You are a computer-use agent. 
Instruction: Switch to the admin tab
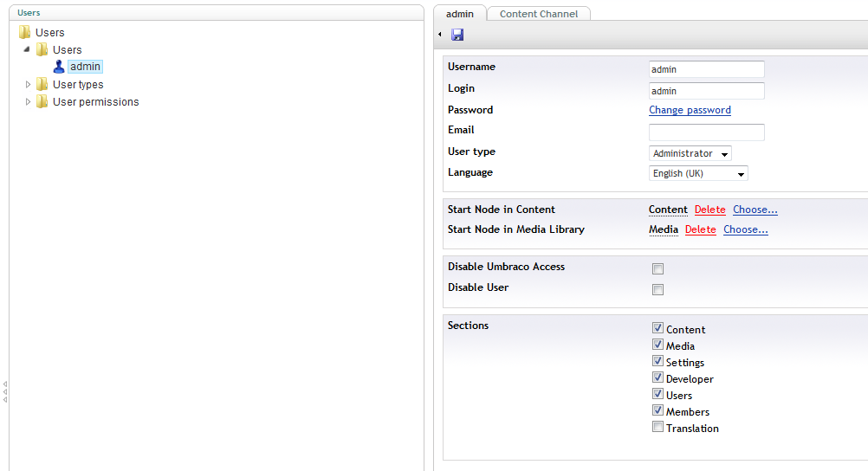[x=459, y=13]
